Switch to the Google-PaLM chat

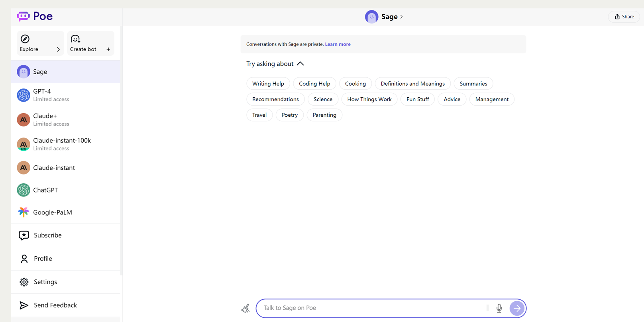pyautogui.click(x=66, y=212)
